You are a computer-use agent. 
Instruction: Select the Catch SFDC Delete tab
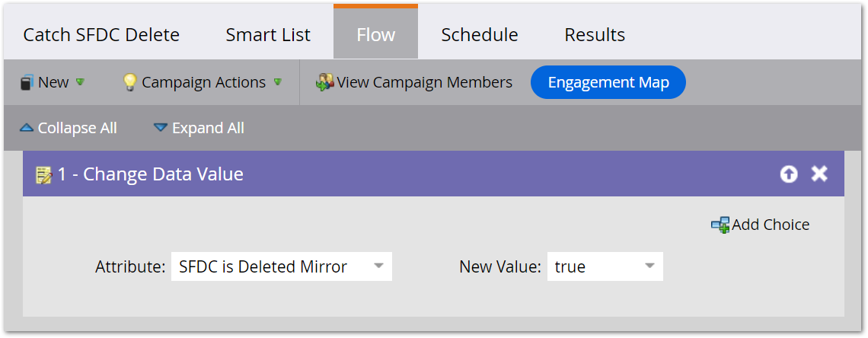pos(101,34)
